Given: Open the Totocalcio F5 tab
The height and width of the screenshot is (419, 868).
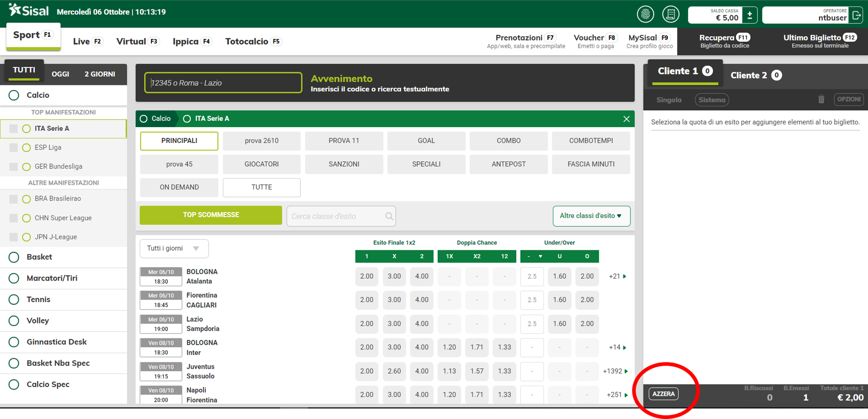Looking at the screenshot, I should [x=253, y=41].
